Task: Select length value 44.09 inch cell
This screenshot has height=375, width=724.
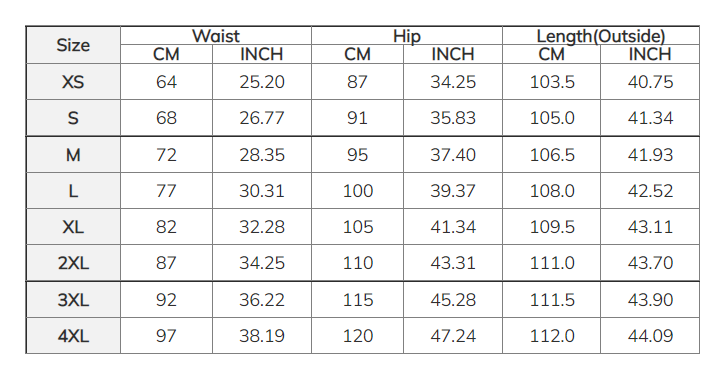Action: (x=650, y=336)
